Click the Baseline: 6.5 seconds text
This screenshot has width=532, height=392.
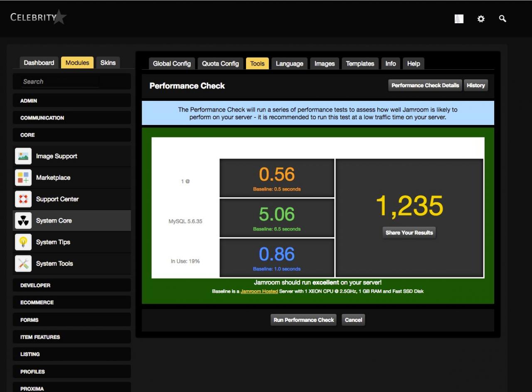click(x=277, y=229)
